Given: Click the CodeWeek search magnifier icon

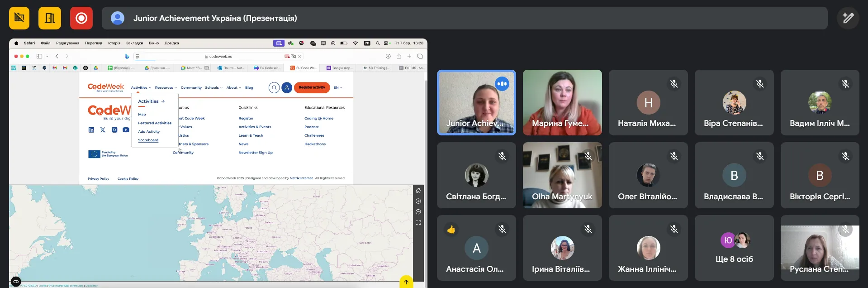Looking at the screenshot, I should click(x=274, y=87).
